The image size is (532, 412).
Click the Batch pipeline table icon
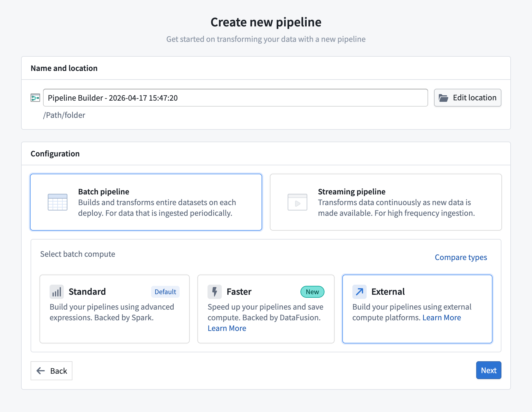click(x=58, y=202)
